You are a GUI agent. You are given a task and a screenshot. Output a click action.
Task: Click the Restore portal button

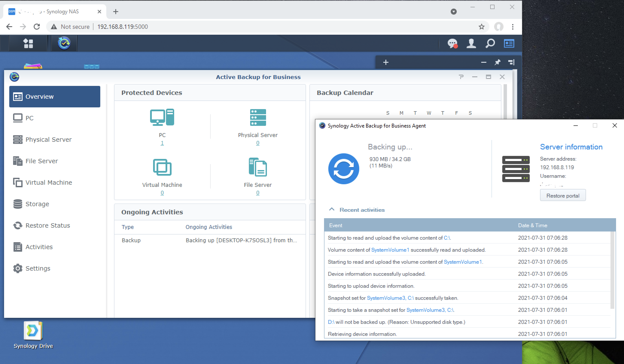point(563,195)
